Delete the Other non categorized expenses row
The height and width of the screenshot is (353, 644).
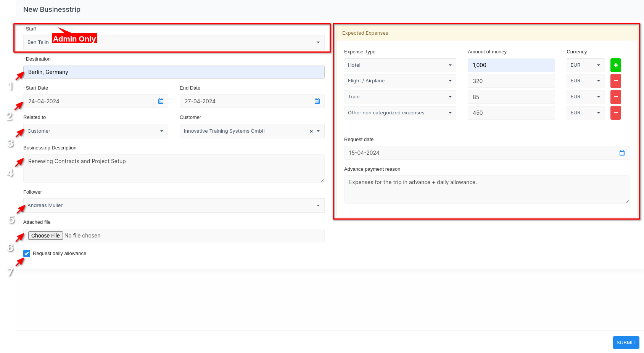615,113
